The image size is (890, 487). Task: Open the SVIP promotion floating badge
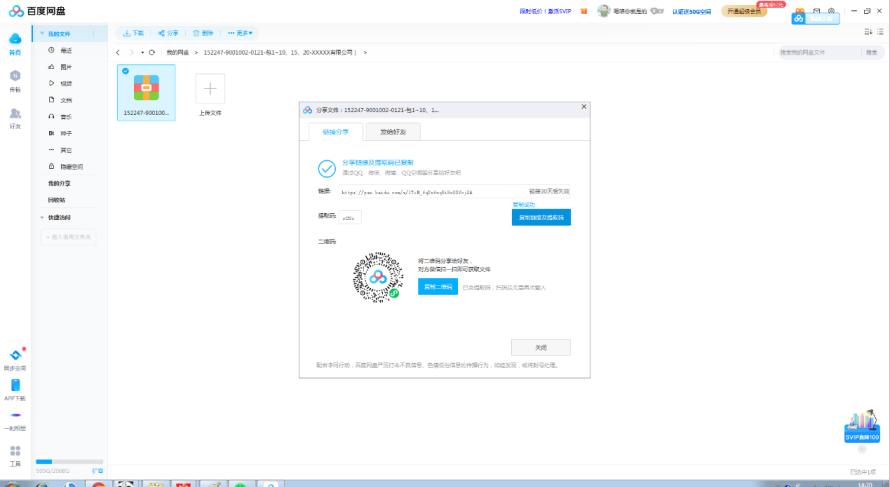point(862,426)
